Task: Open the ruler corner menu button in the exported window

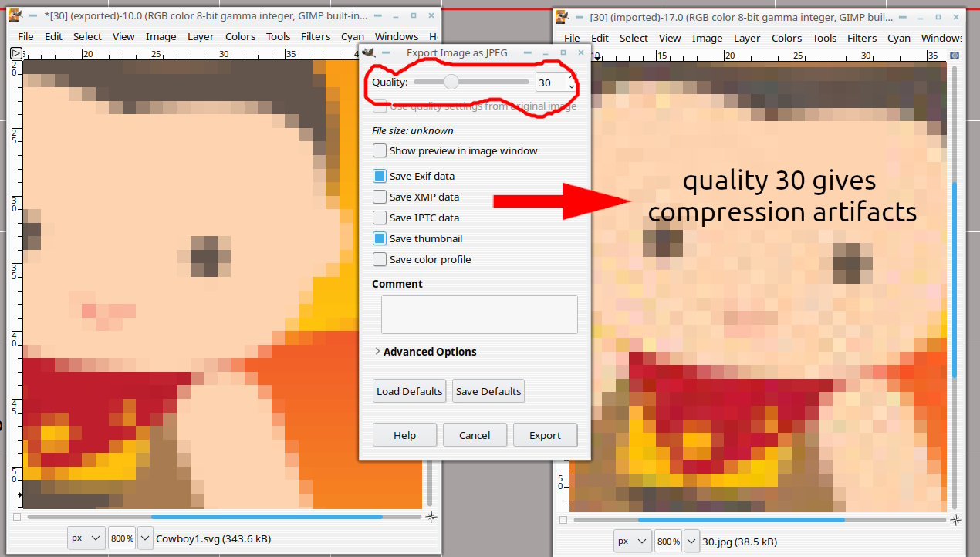Action: [16, 53]
